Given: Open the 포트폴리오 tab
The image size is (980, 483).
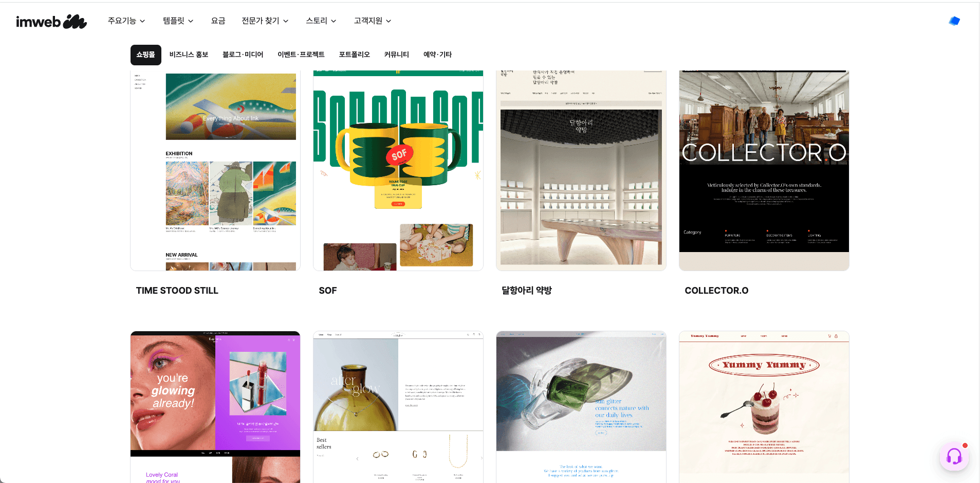Looking at the screenshot, I should pyautogui.click(x=355, y=55).
